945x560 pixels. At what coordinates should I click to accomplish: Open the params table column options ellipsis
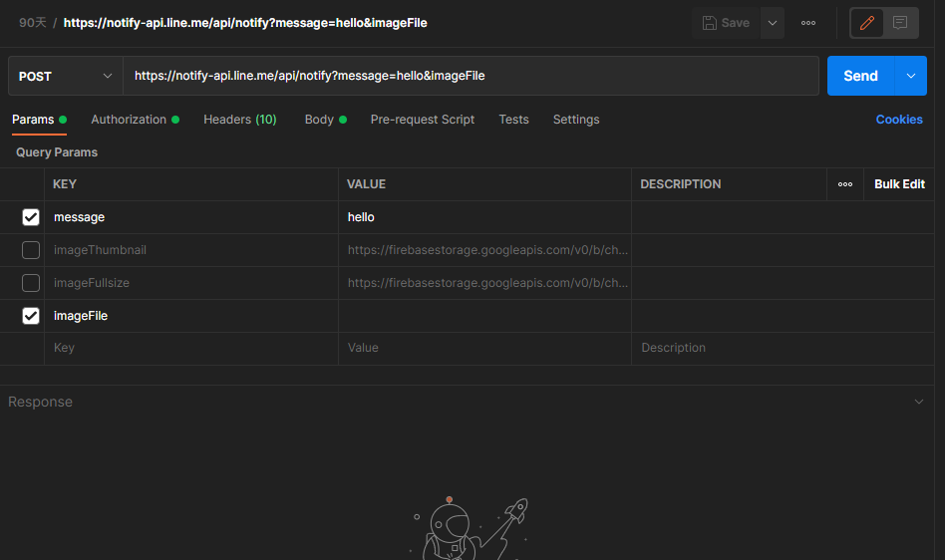click(845, 184)
